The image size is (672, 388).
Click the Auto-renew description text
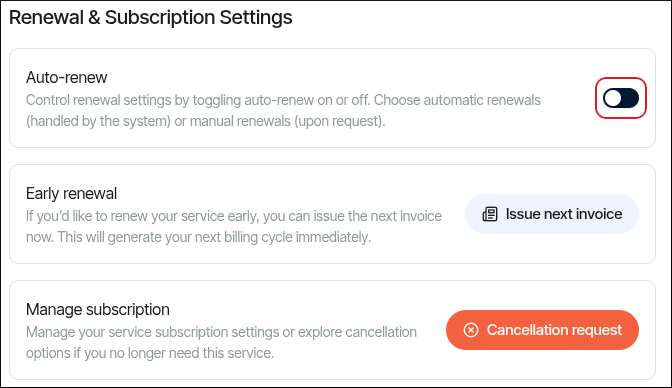[x=283, y=111]
